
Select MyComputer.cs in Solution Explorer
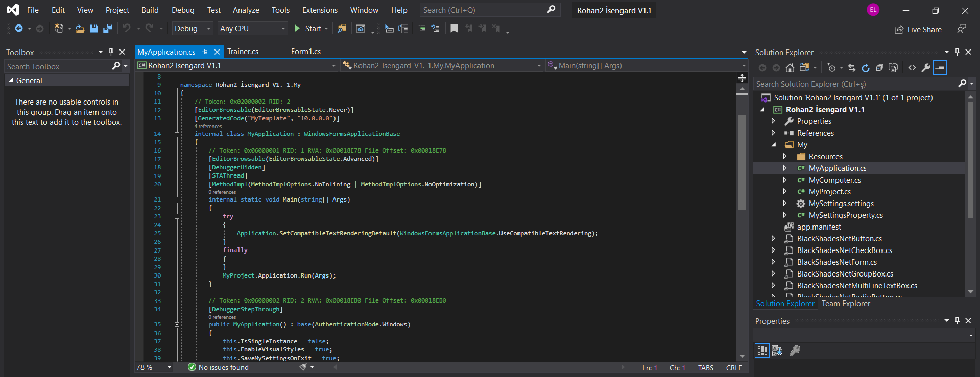click(x=834, y=180)
